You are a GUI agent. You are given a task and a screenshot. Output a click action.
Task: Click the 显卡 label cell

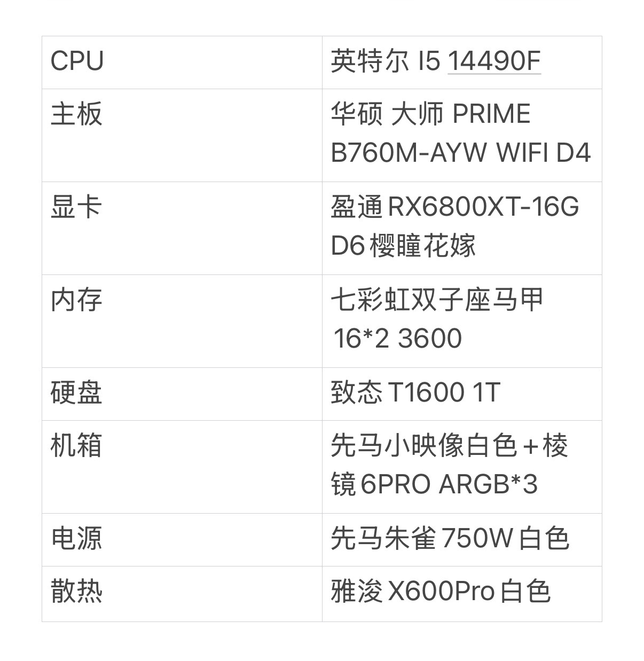point(76,207)
